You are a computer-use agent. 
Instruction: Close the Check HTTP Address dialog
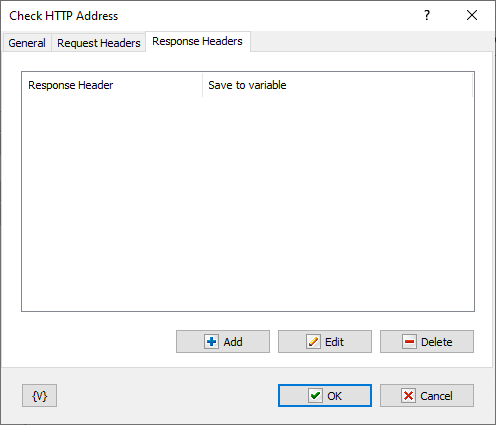472,15
